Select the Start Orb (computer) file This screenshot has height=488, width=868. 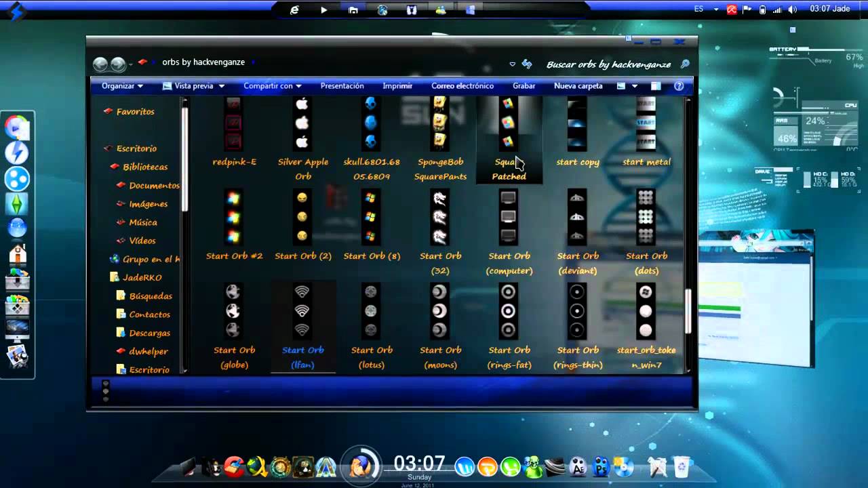(509, 233)
